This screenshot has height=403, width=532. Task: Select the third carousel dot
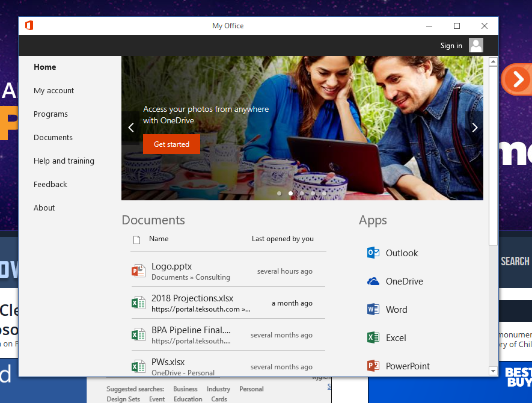[x=302, y=193]
